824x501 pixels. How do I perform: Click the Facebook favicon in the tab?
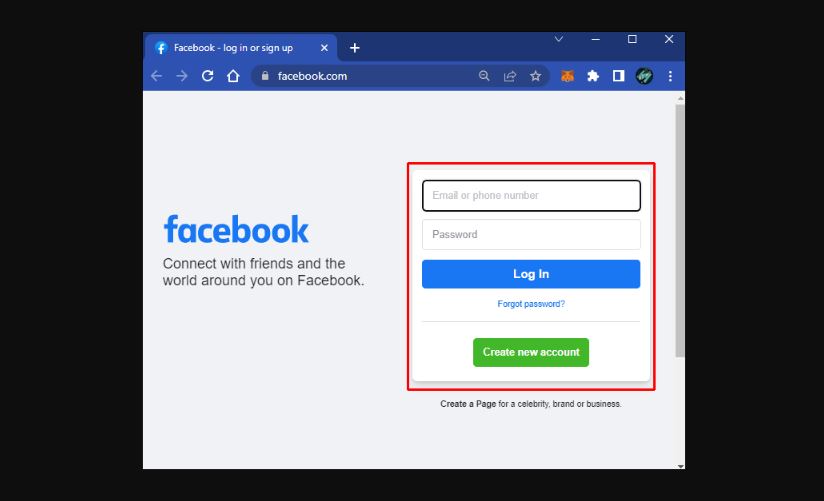[161, 48]
